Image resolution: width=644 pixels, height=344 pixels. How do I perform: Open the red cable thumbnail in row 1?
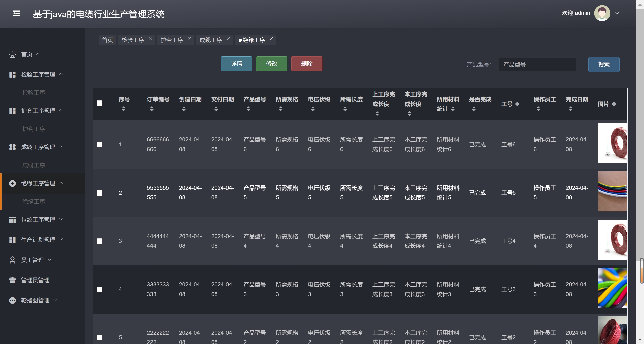tap(613, 143)
